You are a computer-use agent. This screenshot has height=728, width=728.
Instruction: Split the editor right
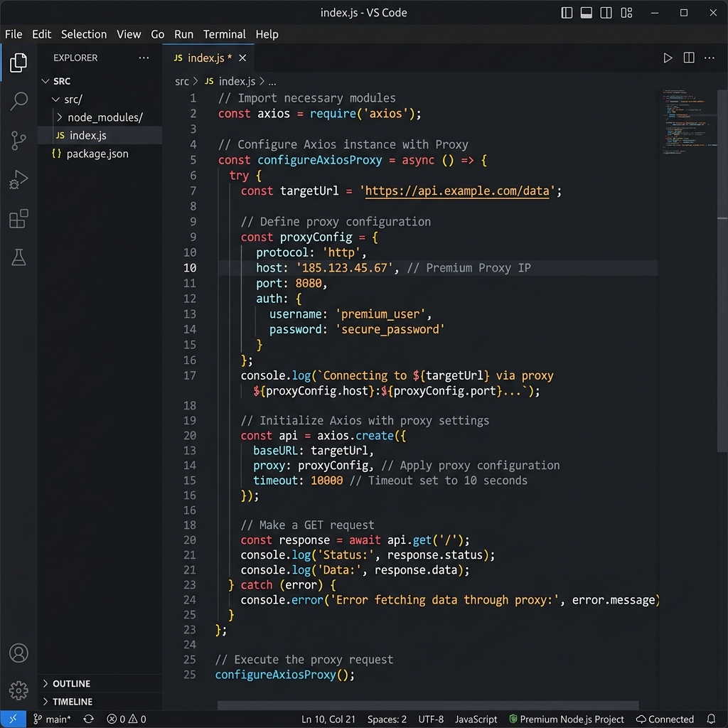coord(689,58)
